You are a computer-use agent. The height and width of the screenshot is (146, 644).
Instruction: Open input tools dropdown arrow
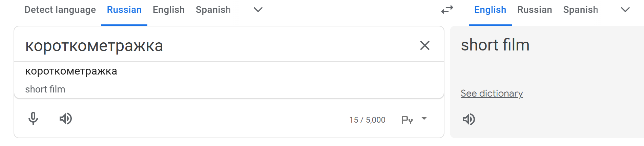click(x=424, y=119)
